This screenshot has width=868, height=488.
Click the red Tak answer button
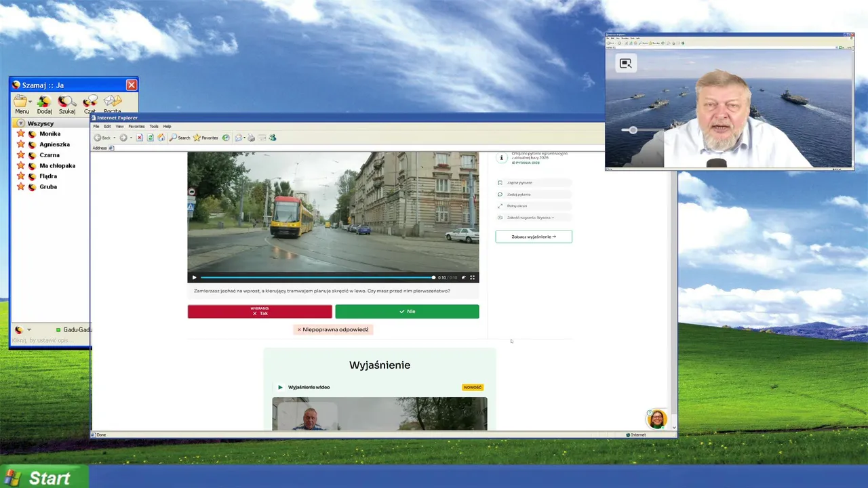260,312
